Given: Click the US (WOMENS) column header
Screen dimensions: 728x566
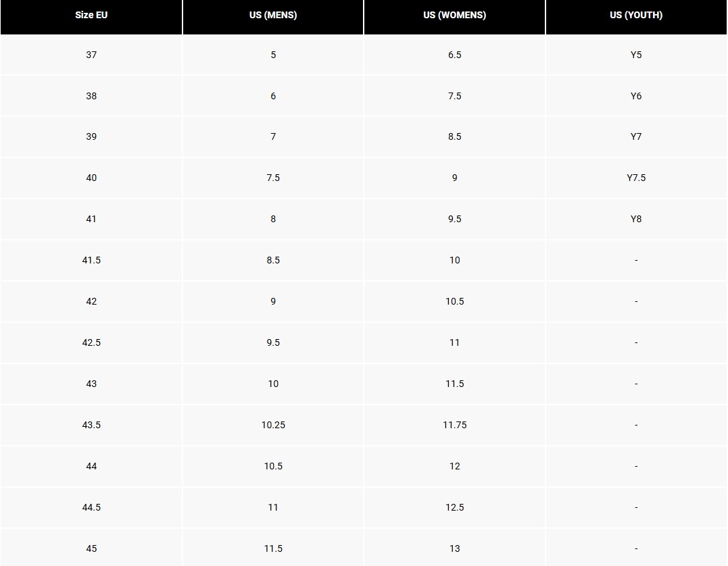Looking at the screenshot, I should 454,15.
